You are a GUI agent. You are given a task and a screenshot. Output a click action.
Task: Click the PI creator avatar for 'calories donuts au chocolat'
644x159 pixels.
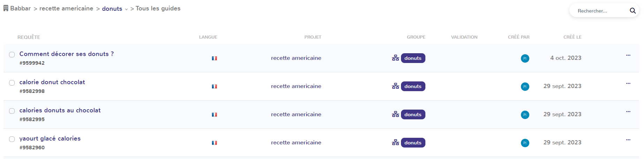[x=525, y=115]
